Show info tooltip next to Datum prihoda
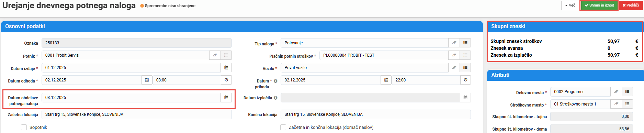This screenshot has height=133, width=644. click(275, 81)
